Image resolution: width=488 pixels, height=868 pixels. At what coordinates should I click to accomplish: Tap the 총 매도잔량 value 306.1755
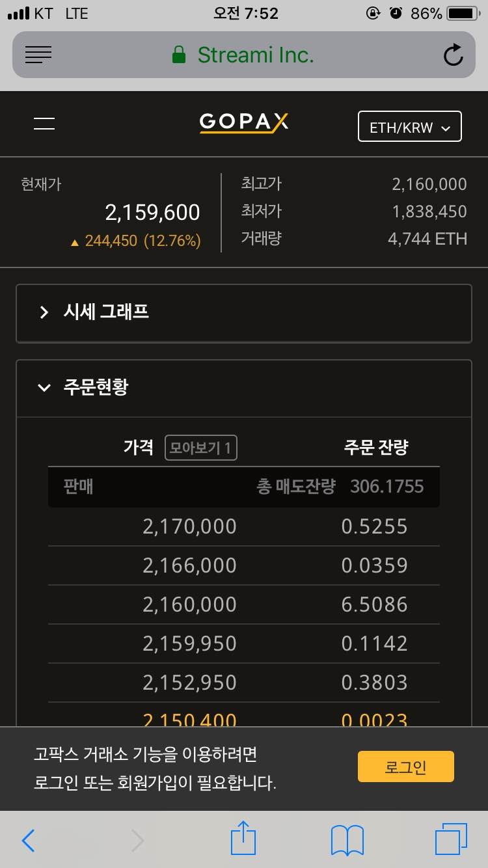click(386, 487)
